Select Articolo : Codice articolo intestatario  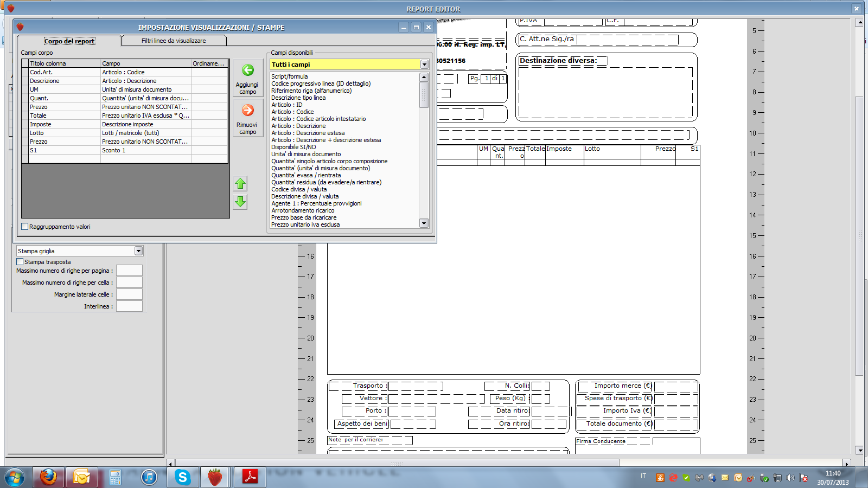pos(318,119)
